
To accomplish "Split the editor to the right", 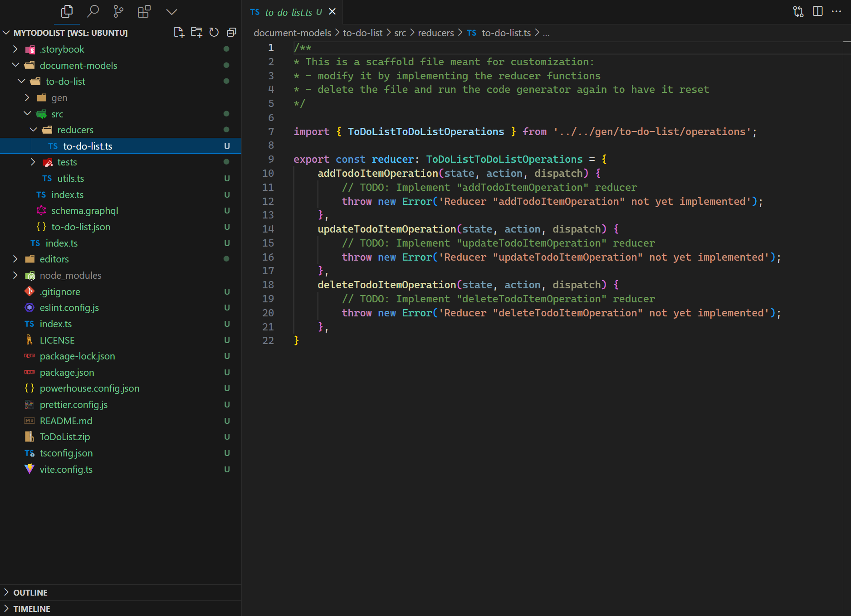I will [818, 11].
